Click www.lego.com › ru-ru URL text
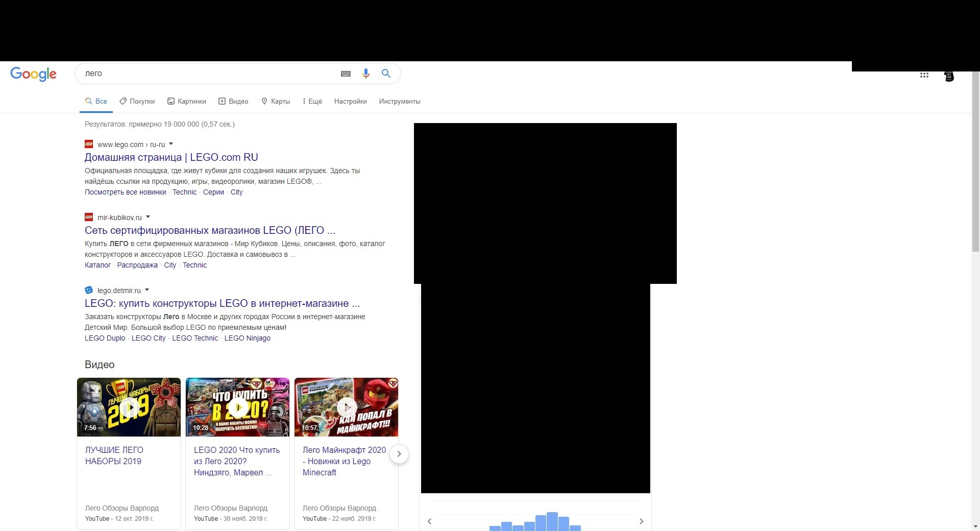 pyautogui.click(x=131, y=144)
